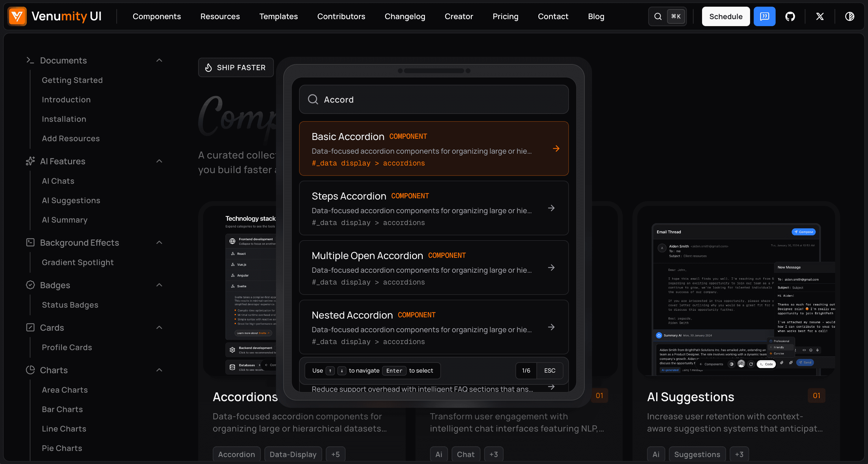Click the Venumity UI logo icon
The width and height of the screenshot is (868, 464).
click(17, 16)
